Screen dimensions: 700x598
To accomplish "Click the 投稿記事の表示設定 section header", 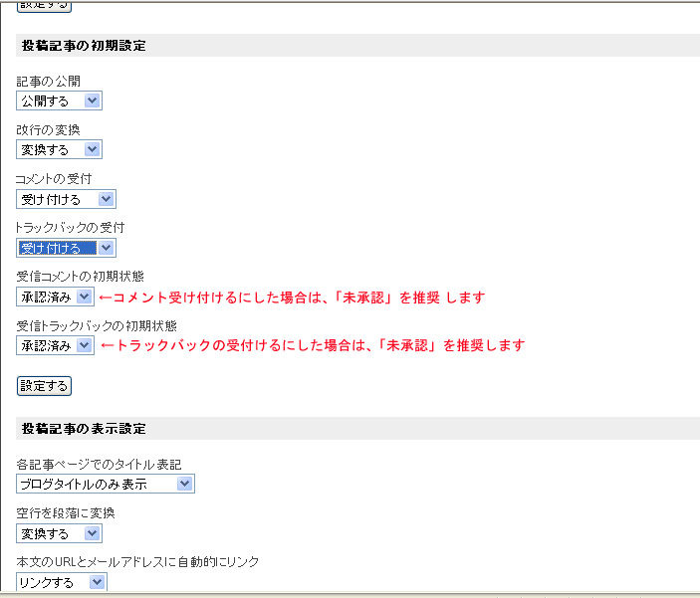I will point(84,429).
